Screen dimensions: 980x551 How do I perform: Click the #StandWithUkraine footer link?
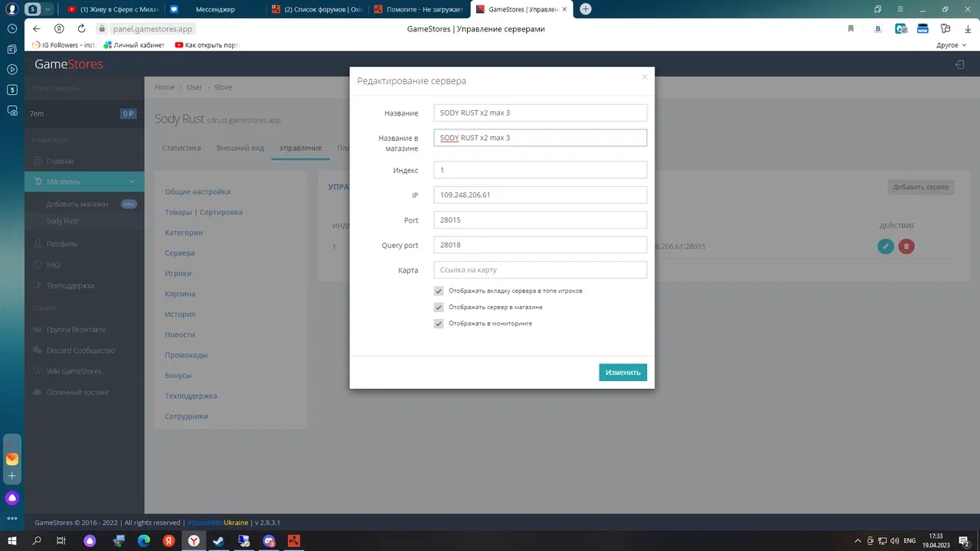pos(218,523)
